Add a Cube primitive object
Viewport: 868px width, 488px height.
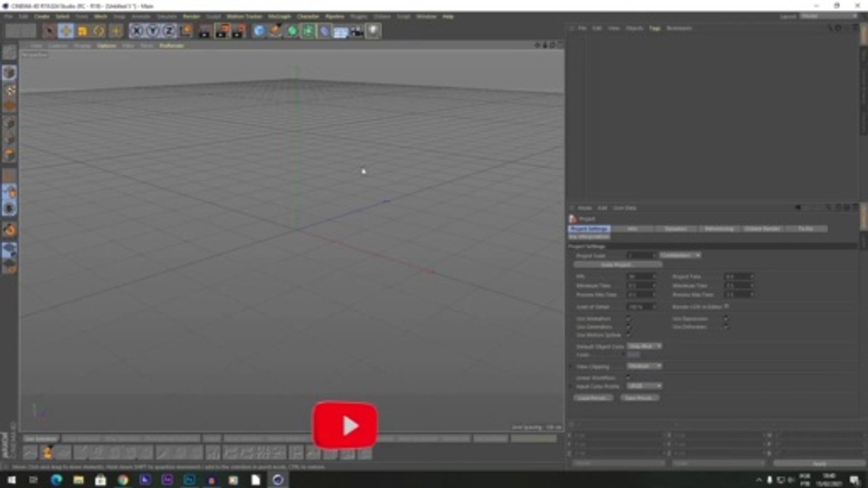coord(259,30)
